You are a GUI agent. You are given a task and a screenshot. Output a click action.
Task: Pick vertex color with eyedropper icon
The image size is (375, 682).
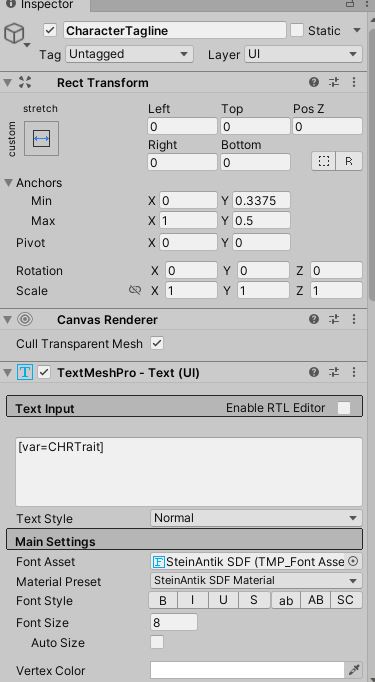[x=354, y=670]
